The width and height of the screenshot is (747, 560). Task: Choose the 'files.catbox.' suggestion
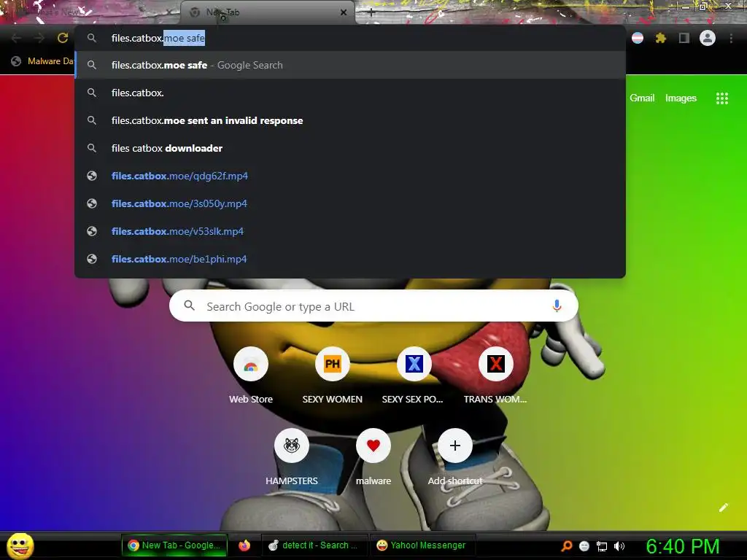pos(350,93)
